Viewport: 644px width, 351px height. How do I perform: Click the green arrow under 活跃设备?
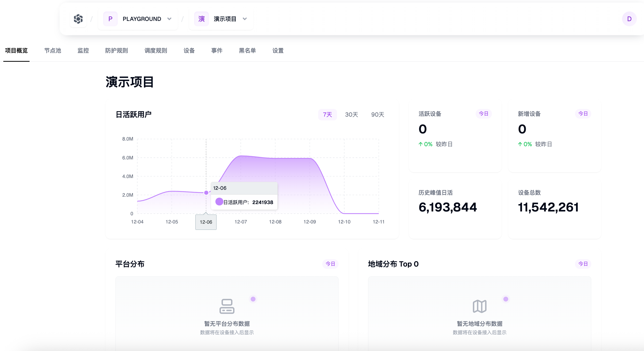click(421, 144)
